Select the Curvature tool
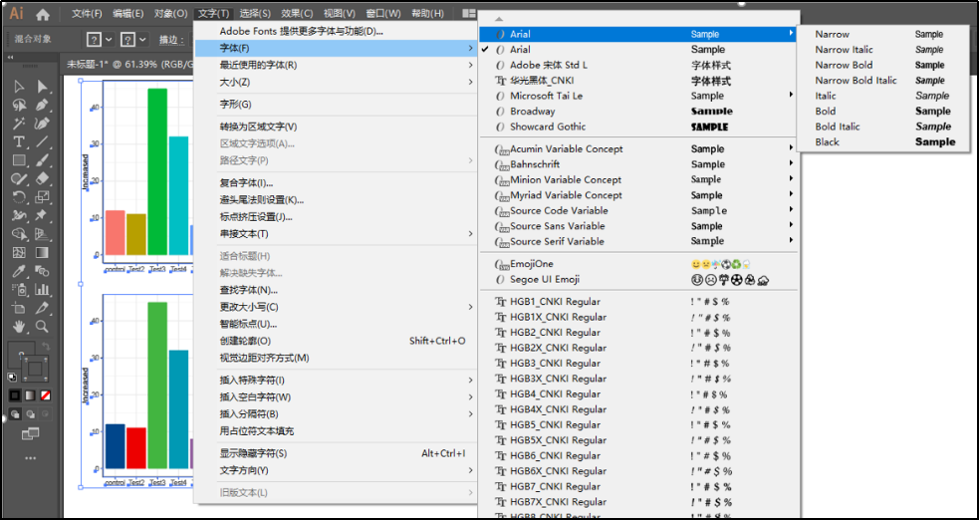980x520 pixels. pos(42,124)
